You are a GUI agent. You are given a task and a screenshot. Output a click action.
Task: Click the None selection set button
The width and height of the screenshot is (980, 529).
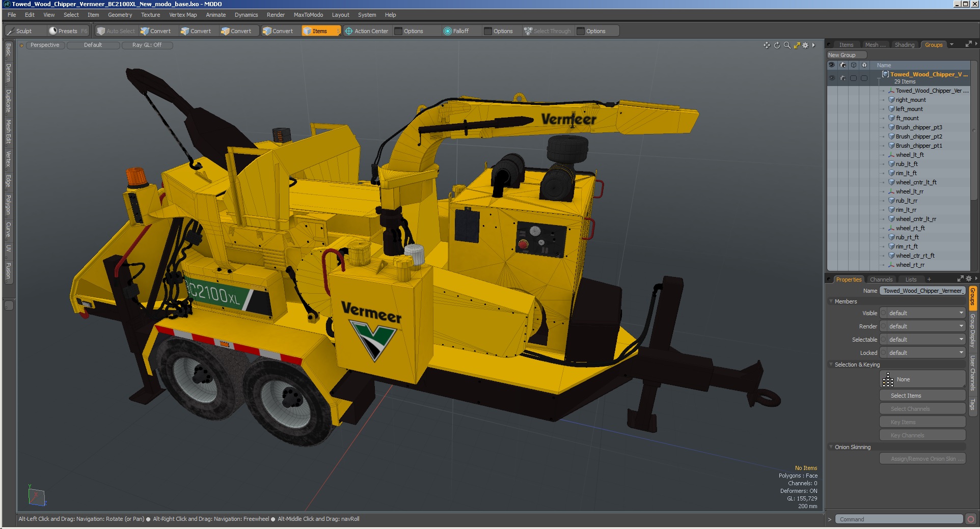(x=922, y=379)
